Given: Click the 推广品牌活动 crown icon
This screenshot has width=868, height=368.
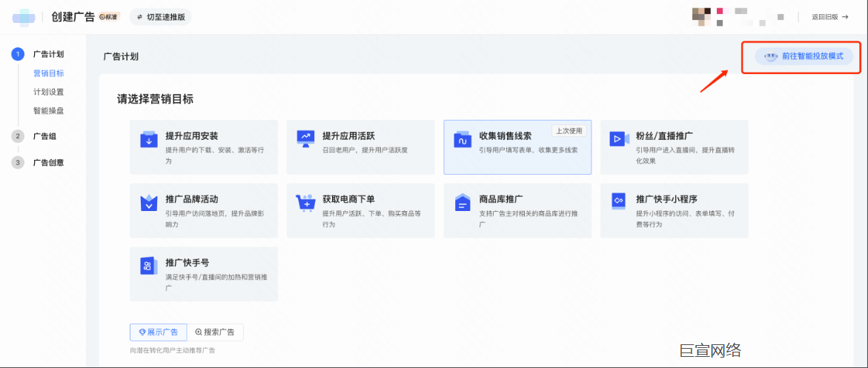Looking at the screenshot, I should point(148,203).
